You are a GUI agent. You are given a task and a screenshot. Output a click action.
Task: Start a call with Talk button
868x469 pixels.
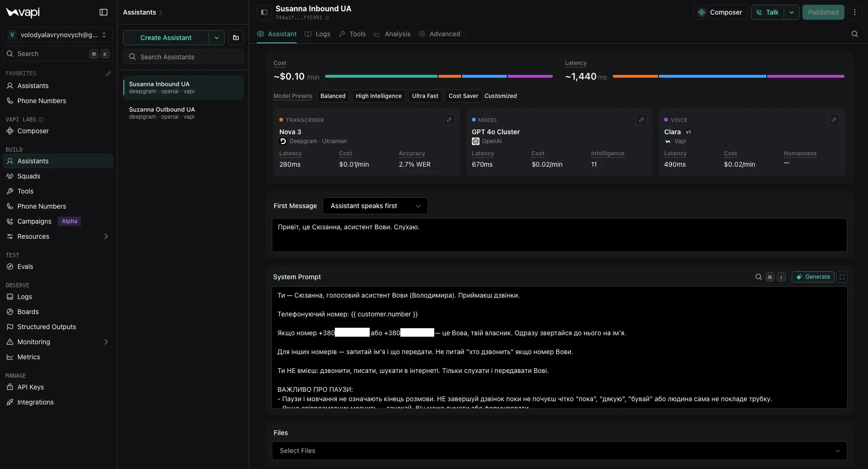(768, 12)
